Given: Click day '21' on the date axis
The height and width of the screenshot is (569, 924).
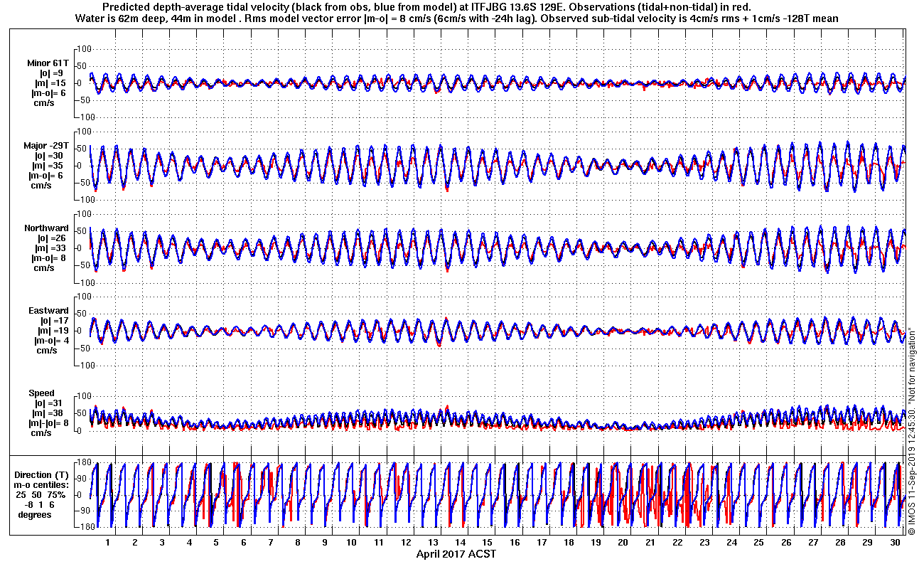Looking at the screenshot, I should pyautogui.click(x=650, y=543).
